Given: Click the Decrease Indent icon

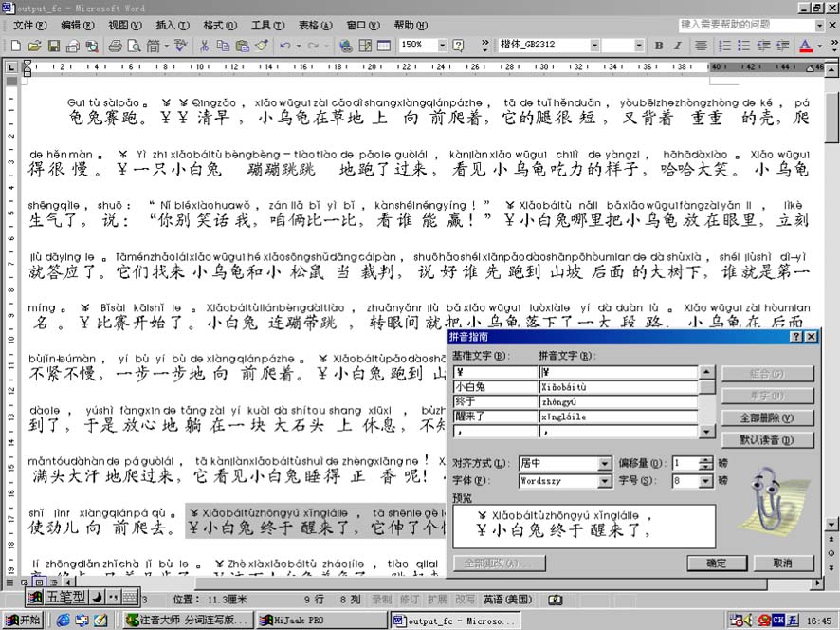Looking at the screenshot, I should coord(763,46).
